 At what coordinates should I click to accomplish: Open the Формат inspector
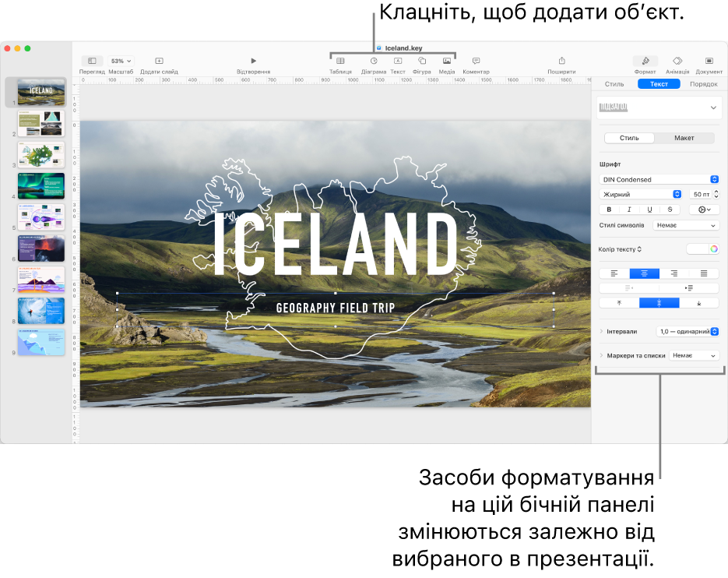(645, 61)
